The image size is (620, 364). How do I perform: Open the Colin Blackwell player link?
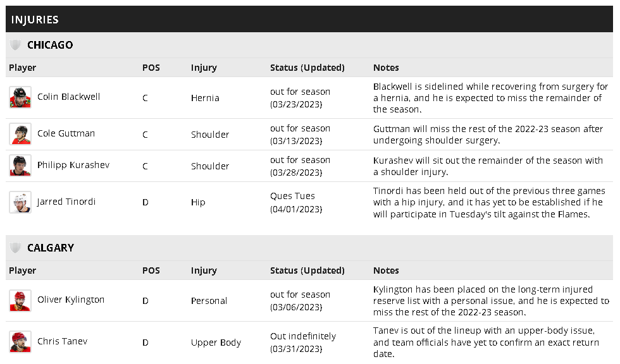pyautogui.click(x=68, y=97)
